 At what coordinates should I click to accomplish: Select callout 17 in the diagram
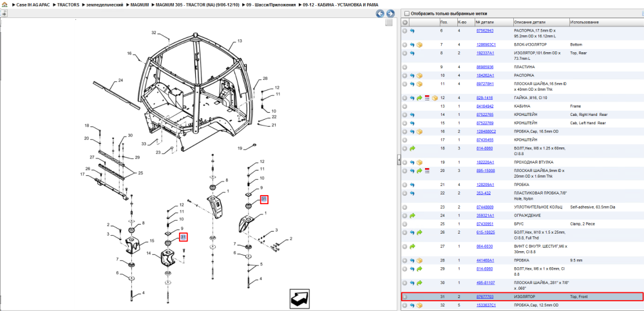click(82, 174)
